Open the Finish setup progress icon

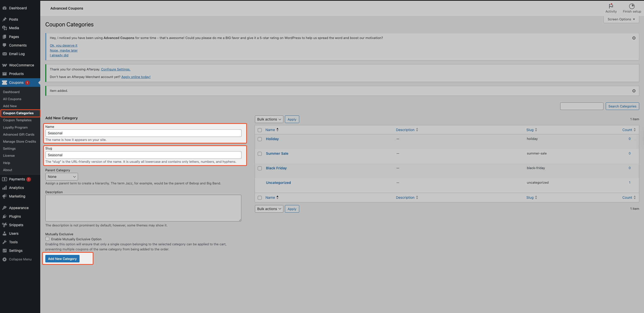pyautogui.click(x=632, y=6)
